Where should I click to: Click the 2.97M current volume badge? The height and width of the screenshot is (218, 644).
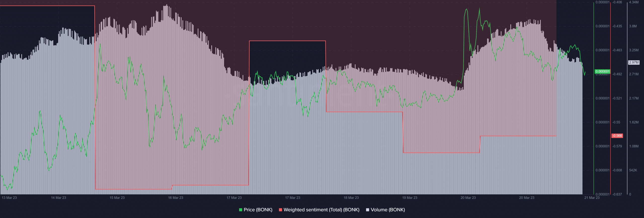pos(634,62)
